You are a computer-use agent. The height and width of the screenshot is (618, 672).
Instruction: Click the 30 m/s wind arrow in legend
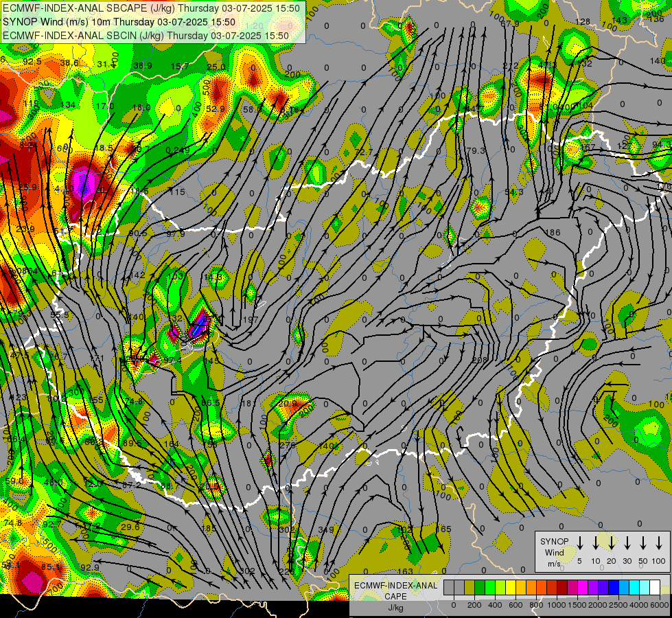coord(627,543)
